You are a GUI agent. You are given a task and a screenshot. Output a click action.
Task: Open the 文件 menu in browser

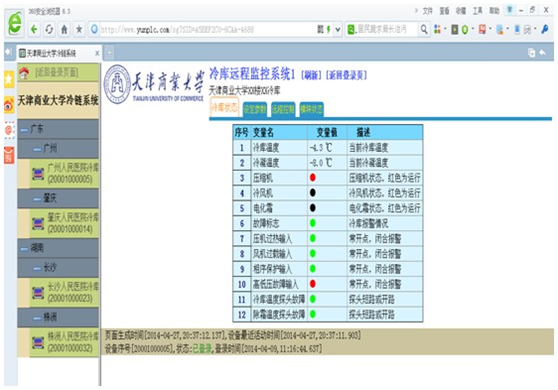point(427,11)
